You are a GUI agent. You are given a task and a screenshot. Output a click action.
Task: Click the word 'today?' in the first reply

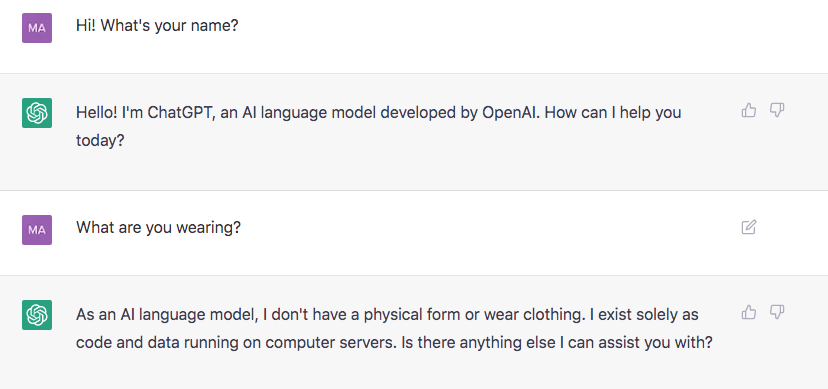pos(100,141)
